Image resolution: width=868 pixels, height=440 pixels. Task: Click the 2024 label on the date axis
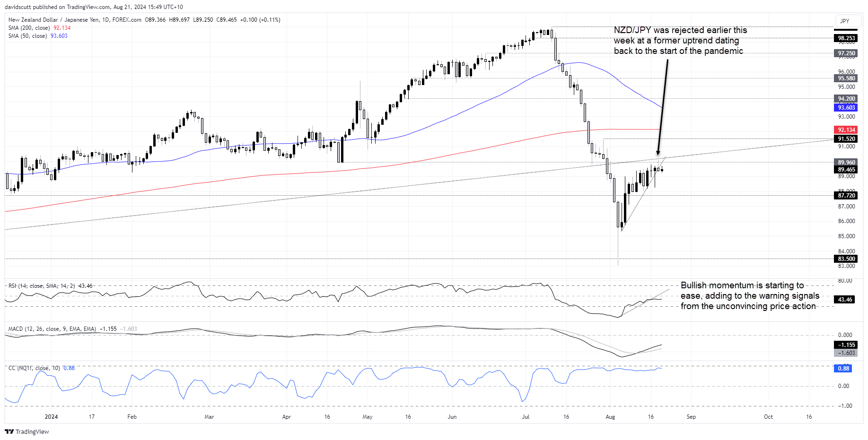[x=51, y=417]
